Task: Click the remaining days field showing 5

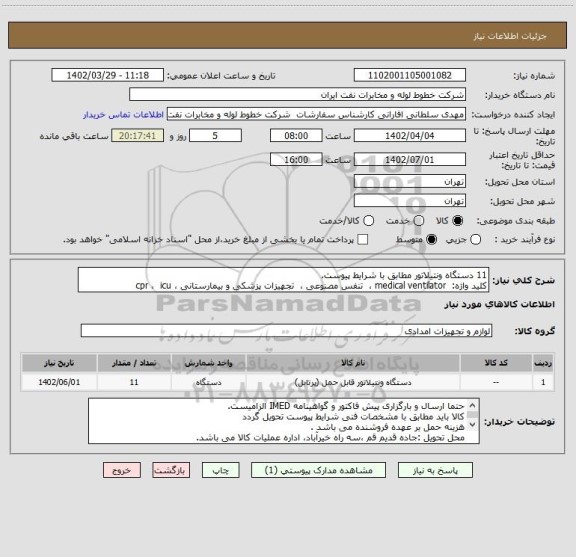Action: [215, 136]
